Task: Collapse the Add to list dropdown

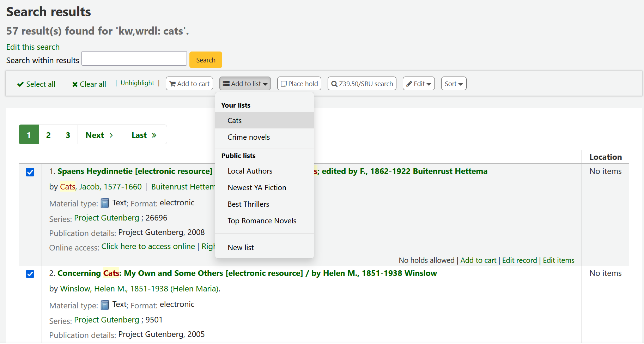Action: [x=245, y=84]
